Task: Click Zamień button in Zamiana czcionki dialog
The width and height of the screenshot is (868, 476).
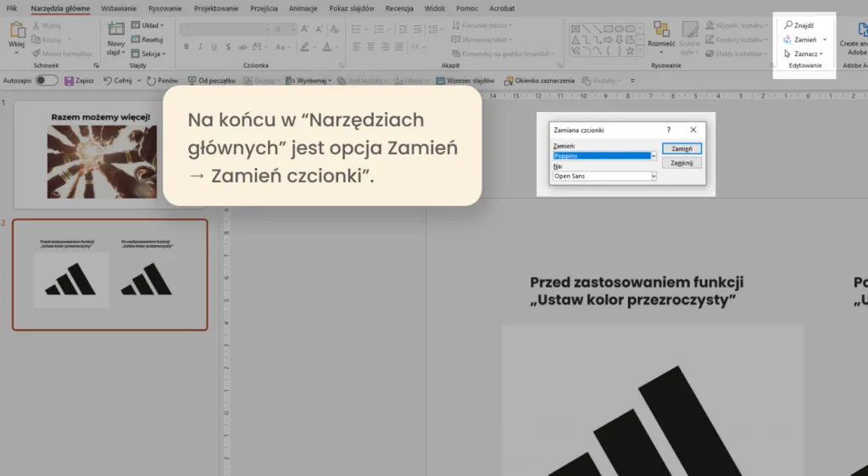Action: pos(682,148)
